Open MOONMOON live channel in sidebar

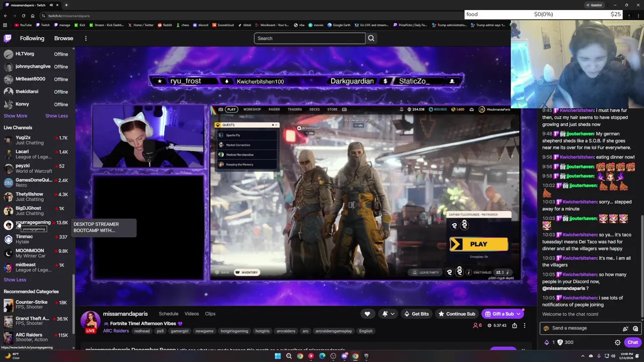[x=36, y=253]
